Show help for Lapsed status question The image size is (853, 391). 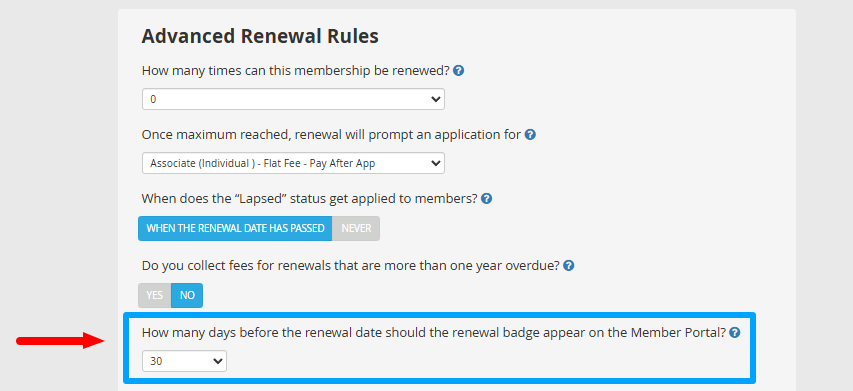(487, 198)
